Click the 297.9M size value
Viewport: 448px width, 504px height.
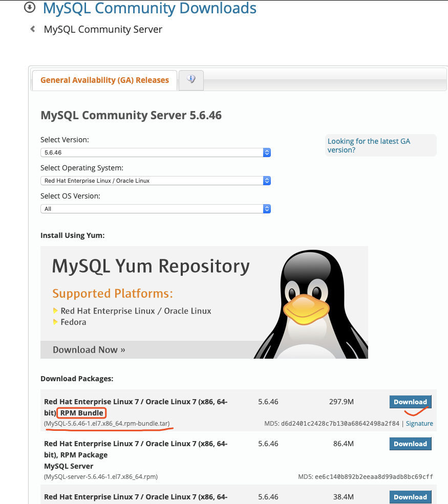tap(341, 402)
